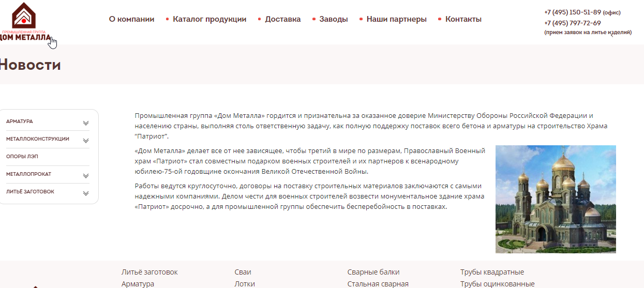
Task: Select Металлоконструкции in the sidebar
Action: point(38,139)
